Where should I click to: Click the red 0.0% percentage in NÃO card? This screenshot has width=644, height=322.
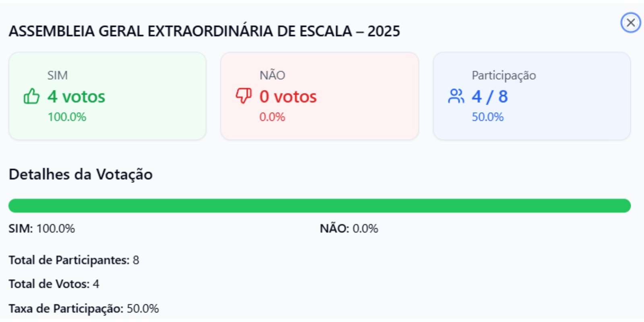pos(272,117)
